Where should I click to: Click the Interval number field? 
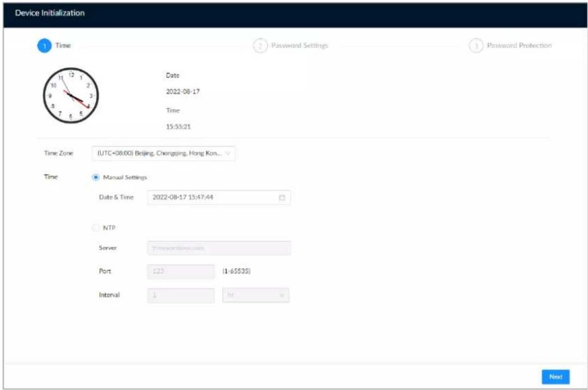pos(181,295)
